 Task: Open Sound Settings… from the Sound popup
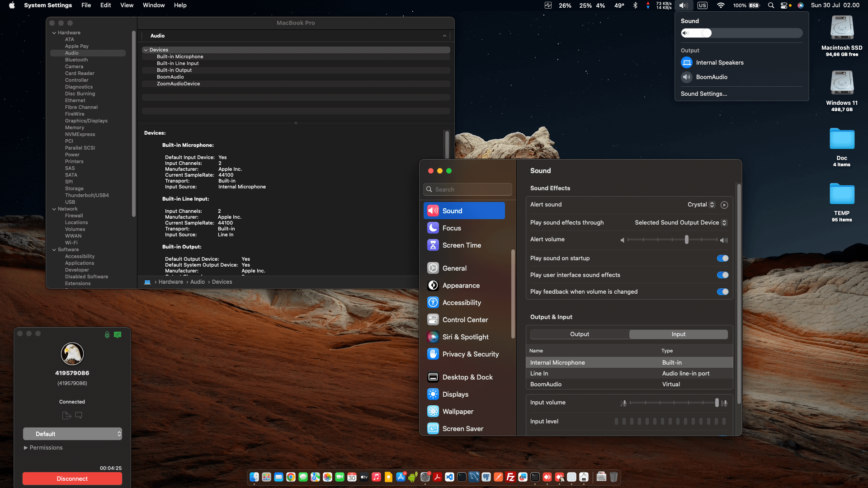[x=704, y=94]
